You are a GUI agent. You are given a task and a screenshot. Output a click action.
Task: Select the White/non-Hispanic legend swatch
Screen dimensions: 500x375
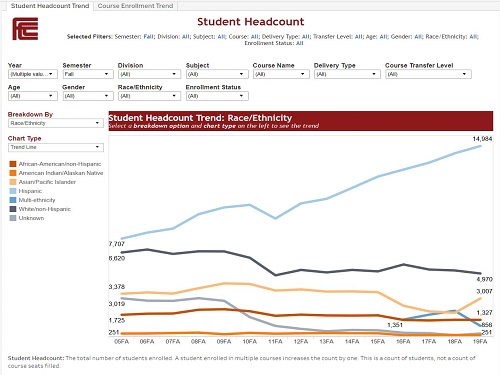[13, 209]
